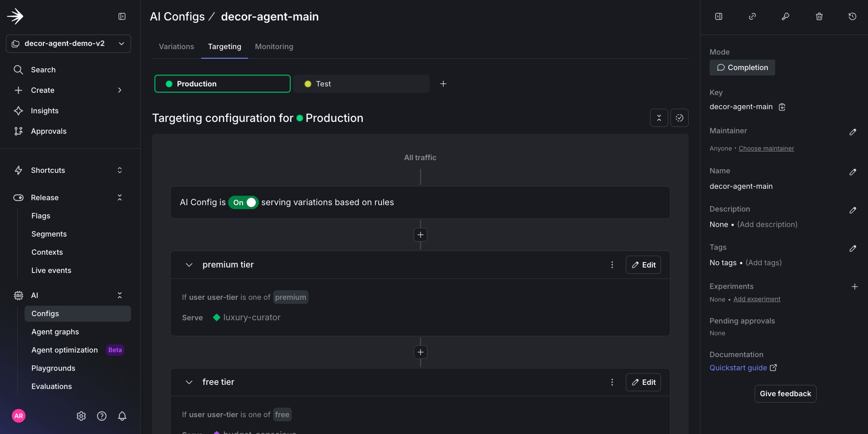Click the trash delete icon

(819, 16)
